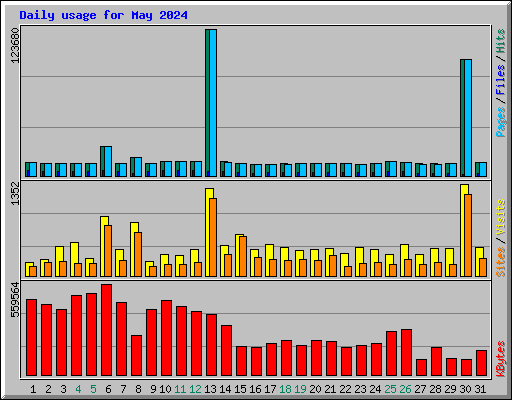Click the red KBytes bar for day 31

[x=482, y=363]
